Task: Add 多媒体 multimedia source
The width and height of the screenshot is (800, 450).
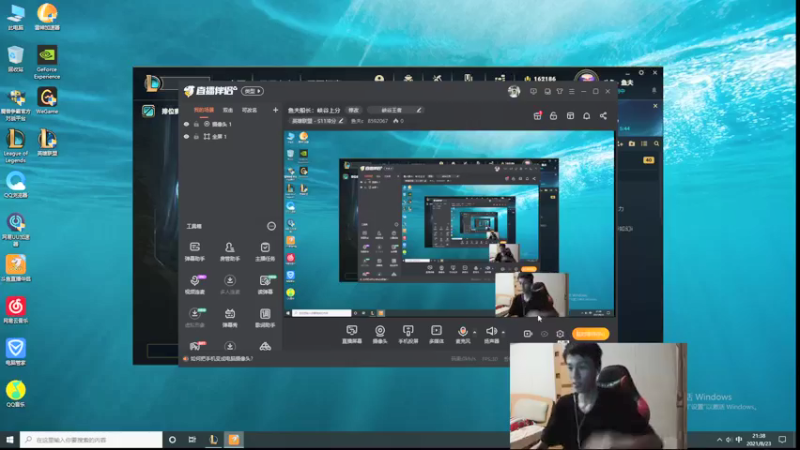Action: click(436, 334)
